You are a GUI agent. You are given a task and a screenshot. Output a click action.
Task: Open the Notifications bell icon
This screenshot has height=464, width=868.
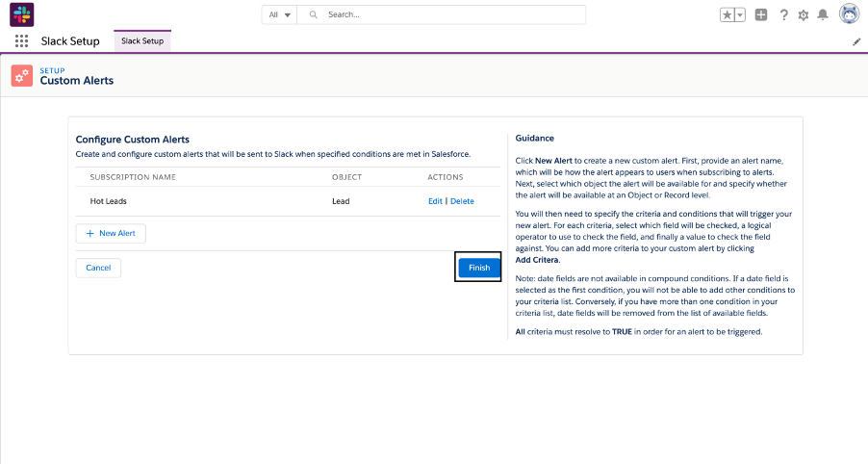(823, 15)
